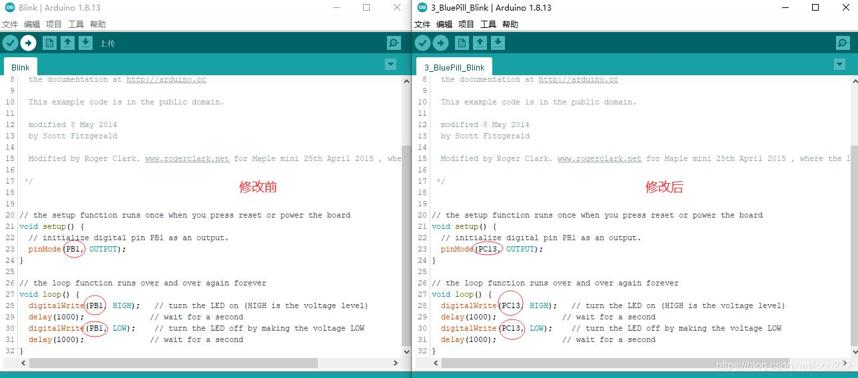Follow www.rogerclark.net link in Blink editor
Viewport: 858px width, 378px height.
pos(187,159)
